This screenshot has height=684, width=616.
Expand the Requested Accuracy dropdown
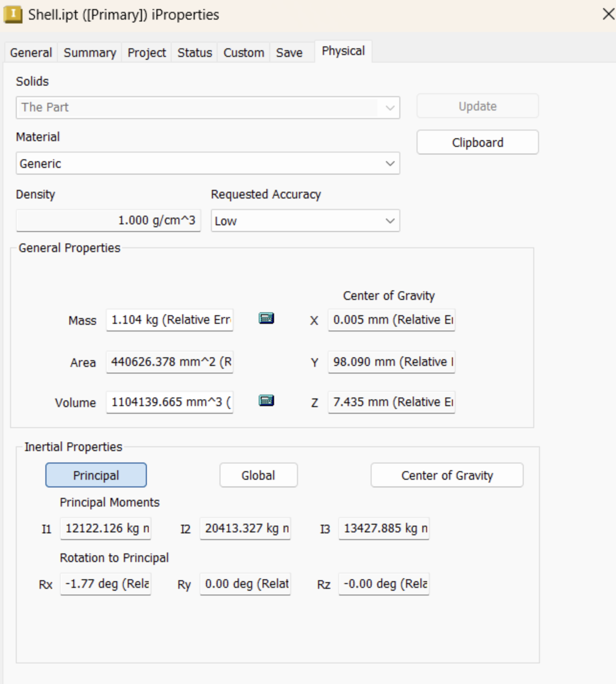click(x=305, y=221)
